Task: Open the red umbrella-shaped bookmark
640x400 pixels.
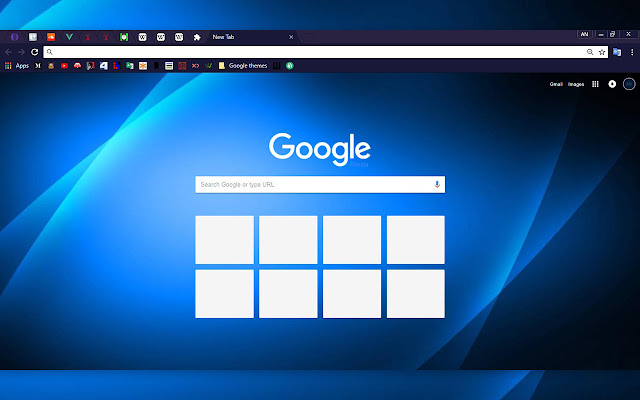Action: pos(77,65)
